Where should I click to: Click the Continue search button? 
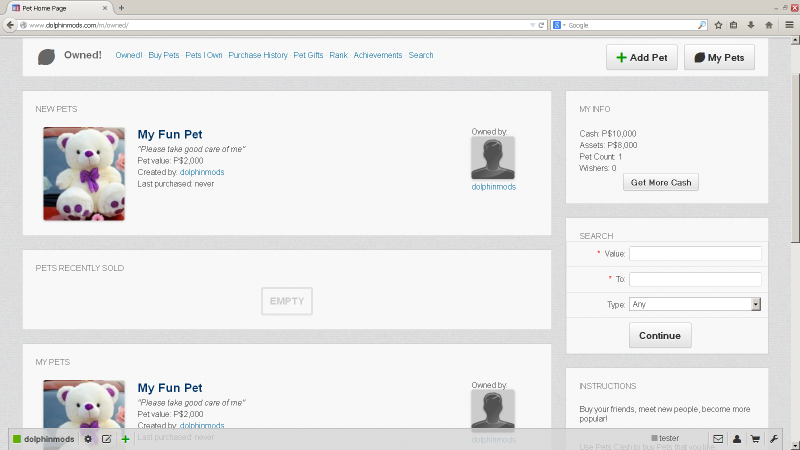pos(660,335)
